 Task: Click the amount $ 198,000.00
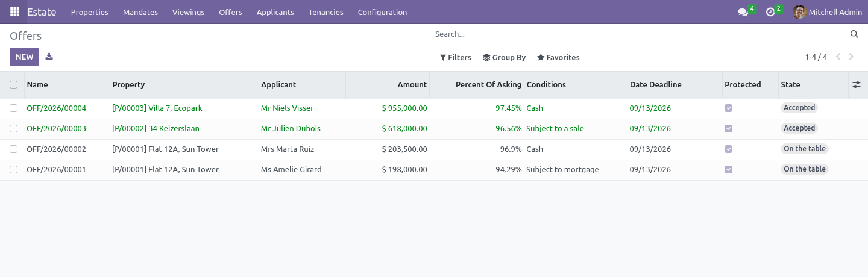click(x=404, y=170)
